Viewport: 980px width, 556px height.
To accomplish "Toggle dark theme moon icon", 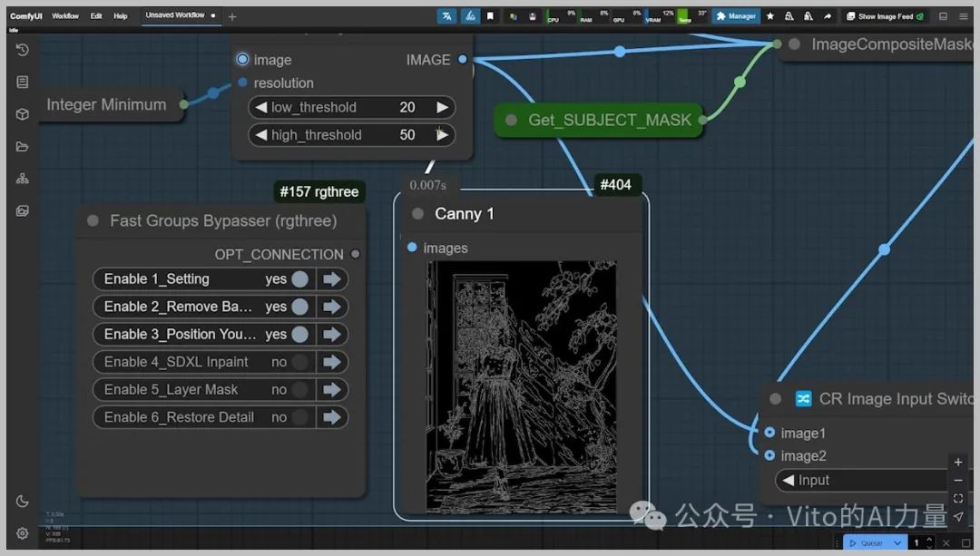I will click(23, 501).
